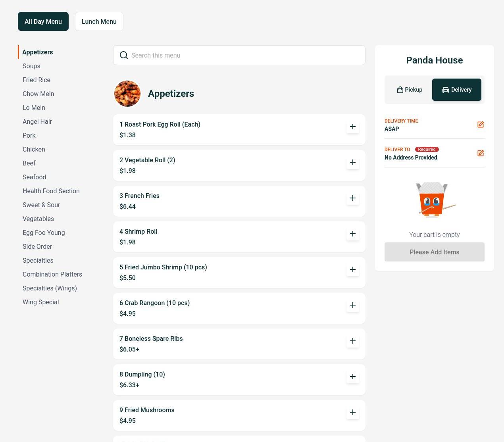Screen dimensions: 504x442
Task: Go to the Wing Special category
Action: coord(41,302)
